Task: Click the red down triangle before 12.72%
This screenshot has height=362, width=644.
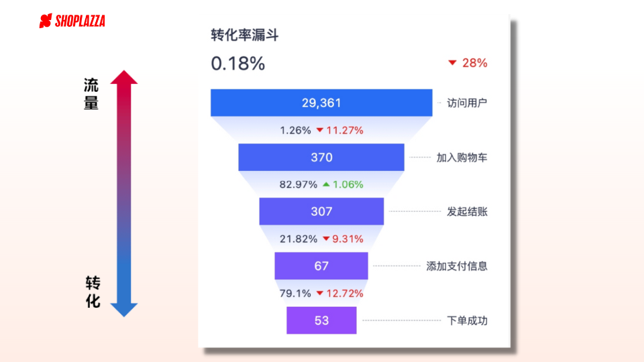Action: (x=320, y=293)
